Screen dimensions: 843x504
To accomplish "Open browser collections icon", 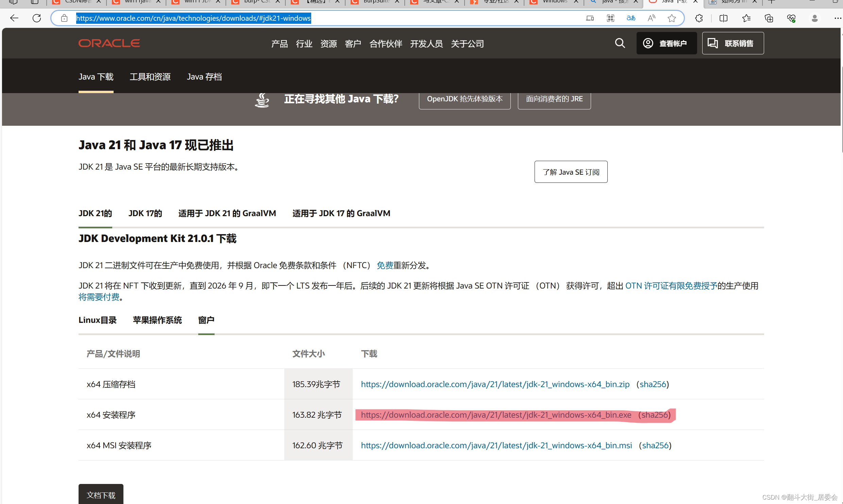I will 769,18.
